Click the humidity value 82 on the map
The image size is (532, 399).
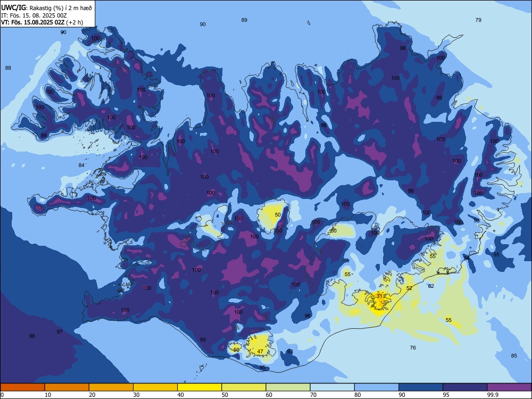[431, 286]
